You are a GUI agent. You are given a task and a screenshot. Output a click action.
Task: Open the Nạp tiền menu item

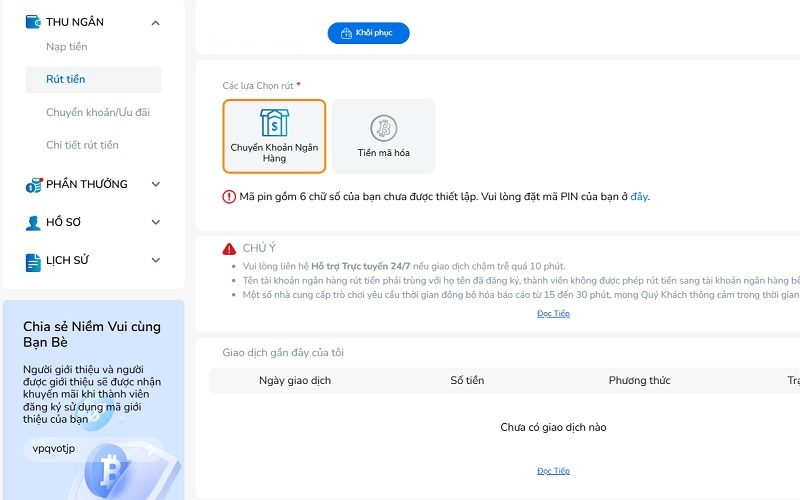pos(67,47)
